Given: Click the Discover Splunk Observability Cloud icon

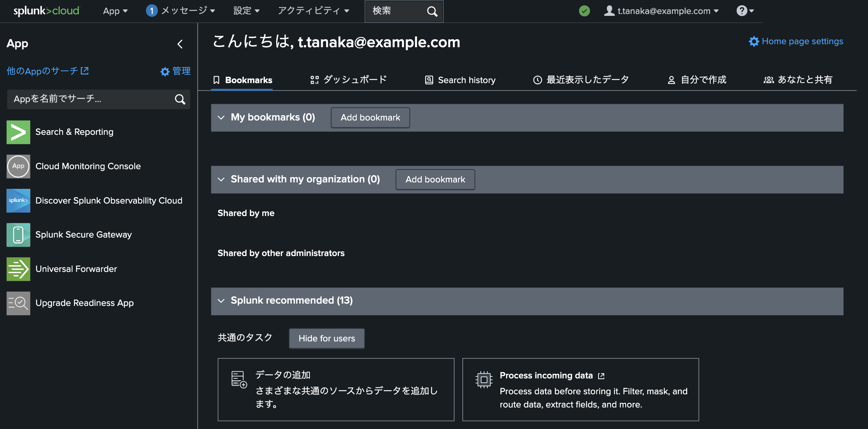Looking at the screenshot, I should (18, 201).
